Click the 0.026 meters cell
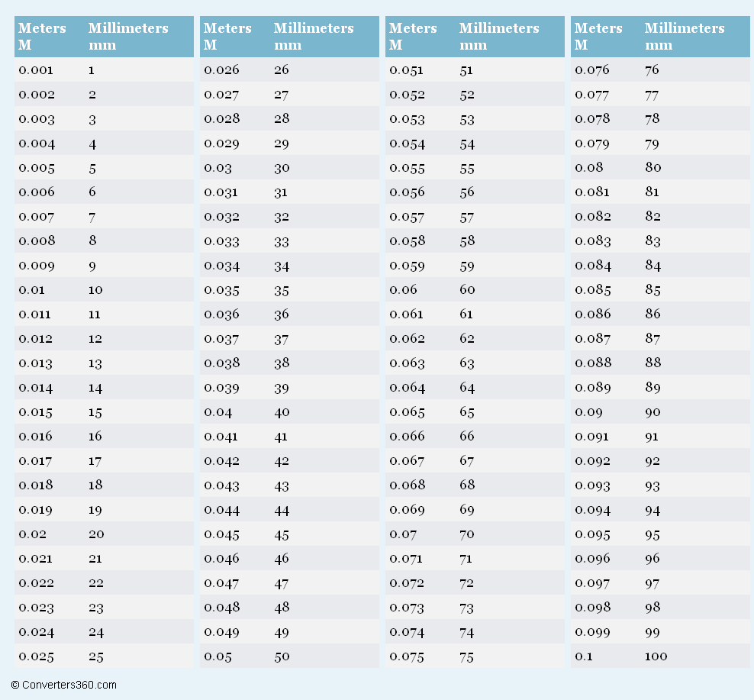Viewport: 754px width, 700px height. coord(221,70)
